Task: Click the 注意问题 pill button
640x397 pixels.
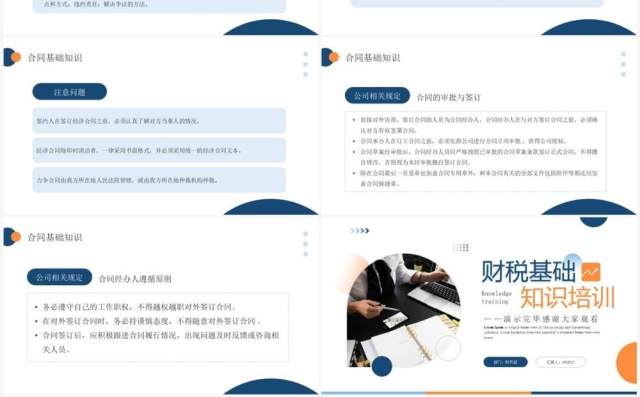Action: [x=70, y=92]
